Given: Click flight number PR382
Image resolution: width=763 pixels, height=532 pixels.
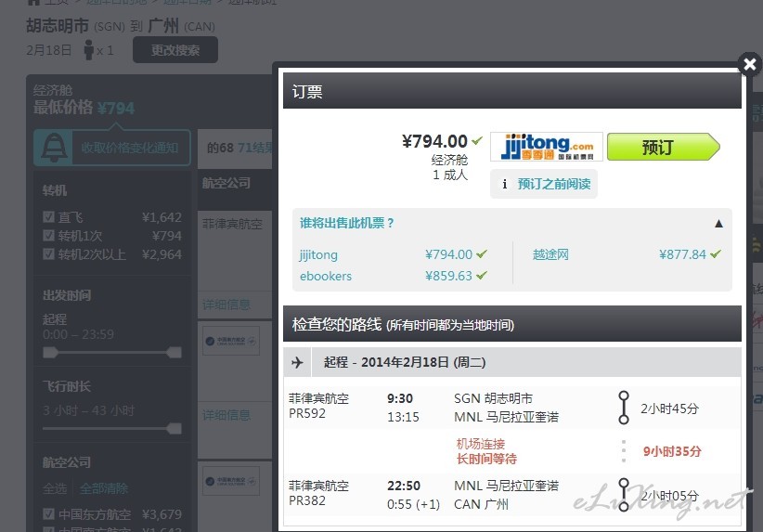Looking at the screenshot, I should 307,500.
